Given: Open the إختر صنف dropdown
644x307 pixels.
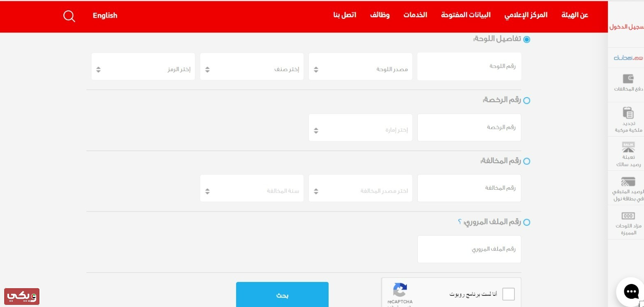Looking at the screenshot, I should (x=252, y=66).
